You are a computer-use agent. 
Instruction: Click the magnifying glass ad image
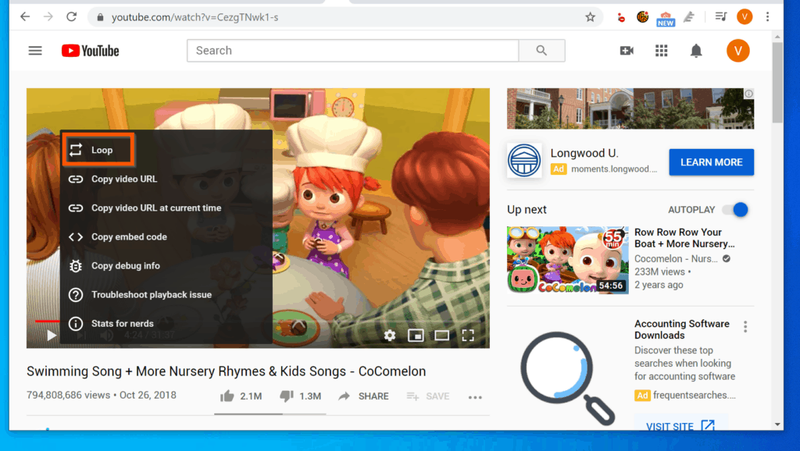coord(567,379)
